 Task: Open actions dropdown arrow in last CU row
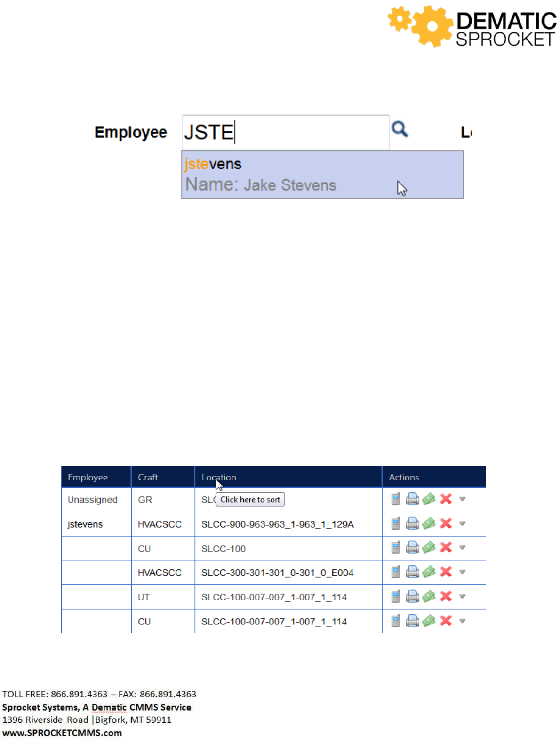462,621
